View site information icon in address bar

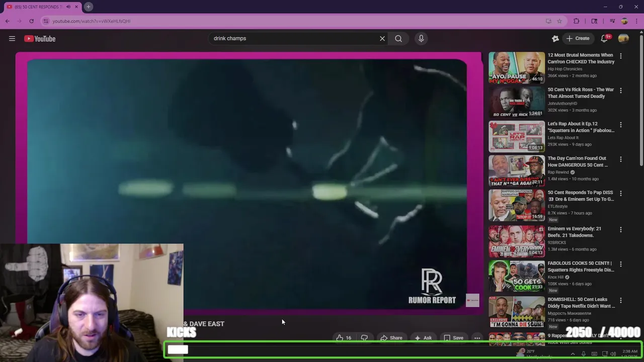click(x=46, y=21)
